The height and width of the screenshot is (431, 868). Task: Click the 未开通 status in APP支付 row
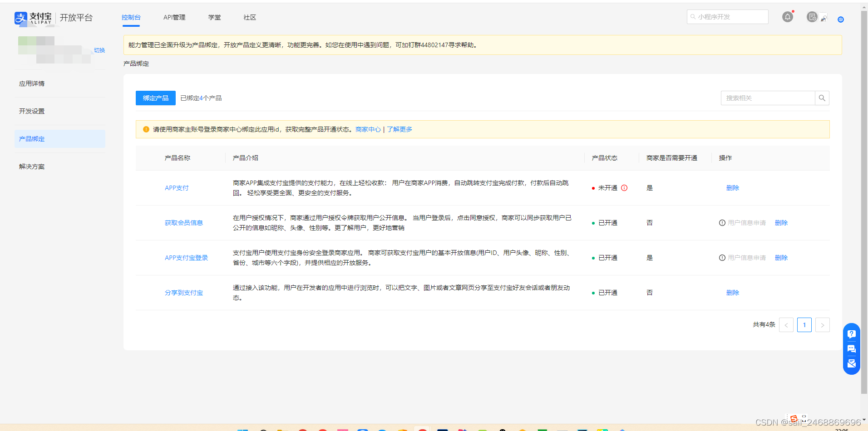608,188
